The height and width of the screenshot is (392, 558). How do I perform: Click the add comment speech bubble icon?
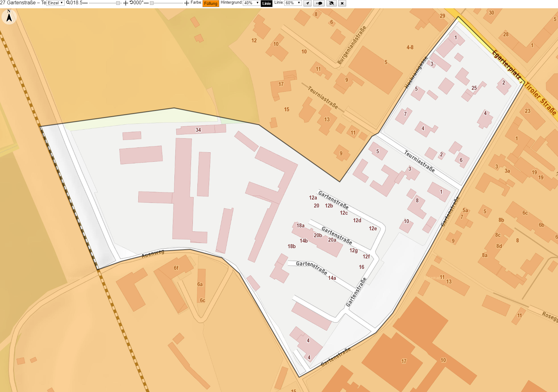(319, 3)
